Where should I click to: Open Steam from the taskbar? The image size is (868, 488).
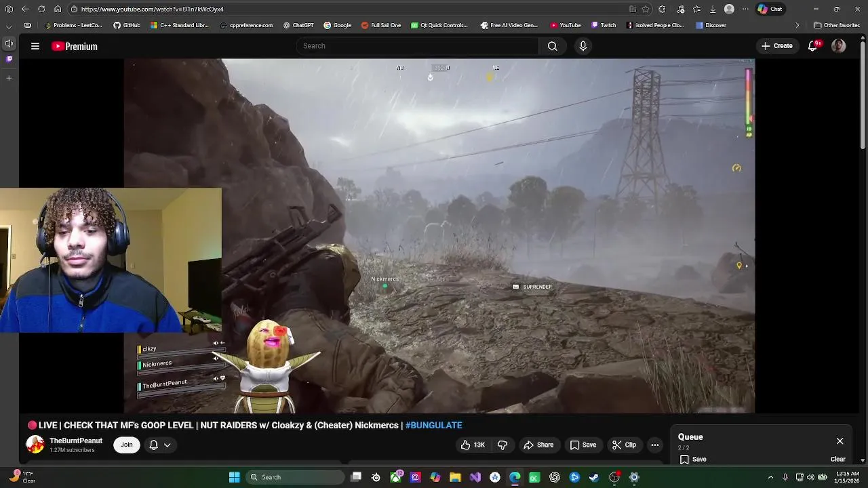(594, 477)
